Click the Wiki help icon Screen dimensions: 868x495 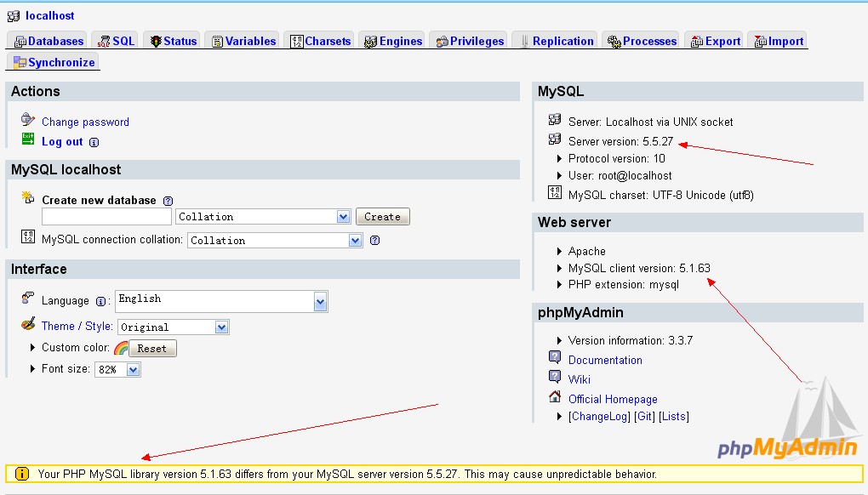(555, 376)
